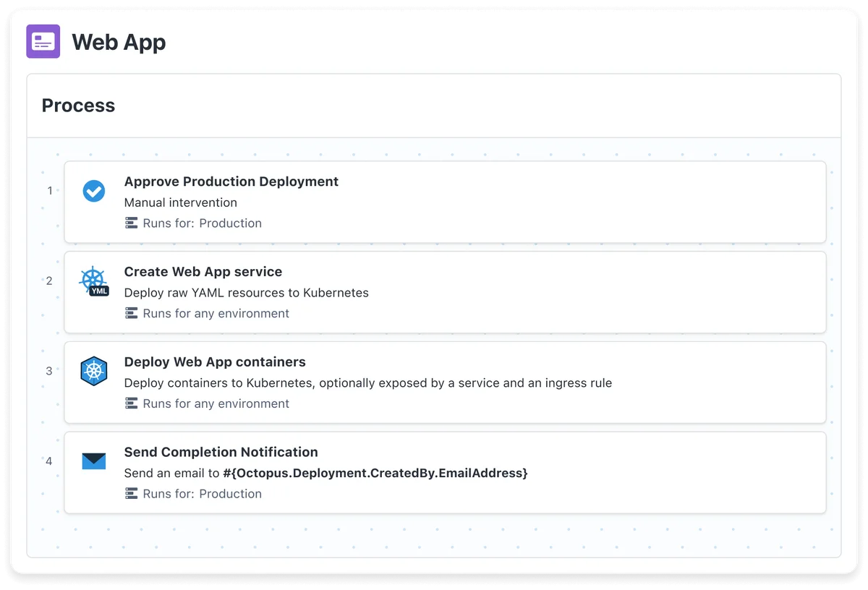
Task: Click server icon beside Runs for Production in step 1
Action: tap(132, 223)
